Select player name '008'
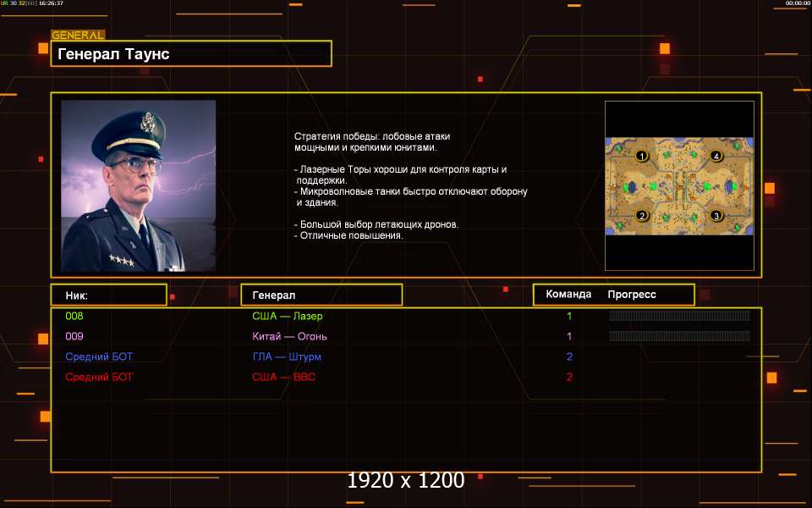The height and width of the screenshot is (508, 812). (x=74, y=316)
